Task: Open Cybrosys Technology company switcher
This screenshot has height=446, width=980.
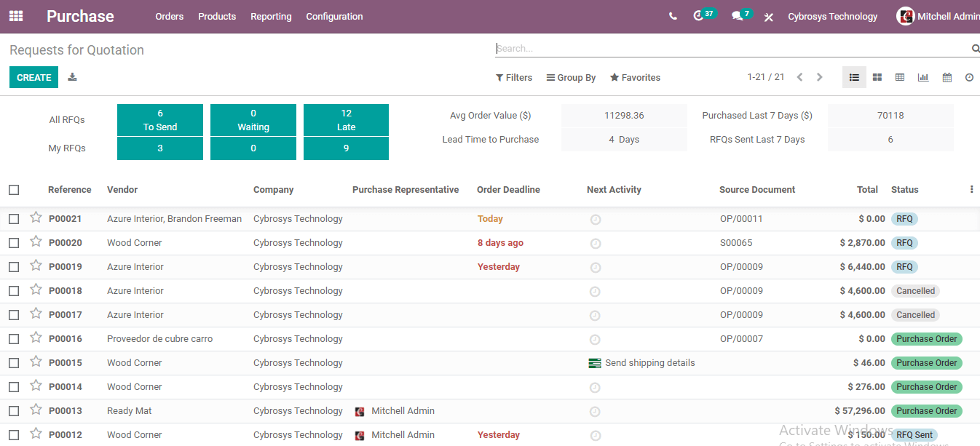Action: [833, 16]
